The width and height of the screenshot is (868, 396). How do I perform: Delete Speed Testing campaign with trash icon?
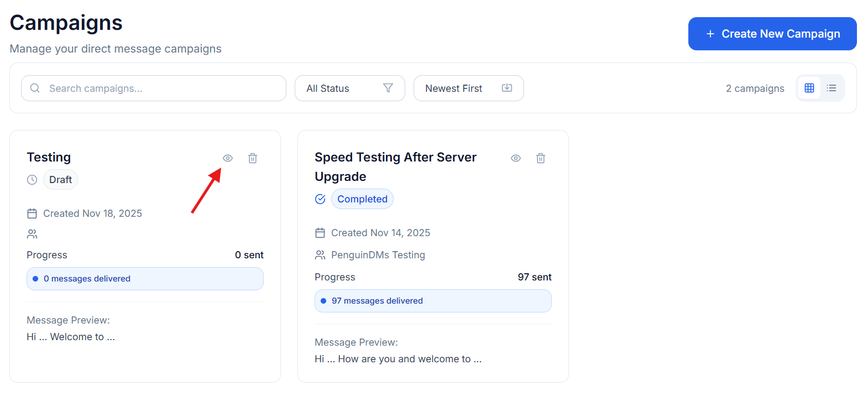coord(541,158)
